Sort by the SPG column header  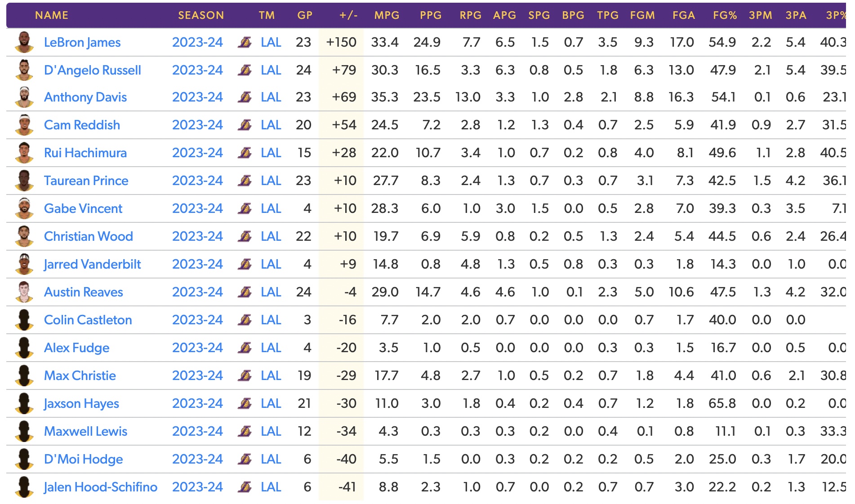click(539, 15)
